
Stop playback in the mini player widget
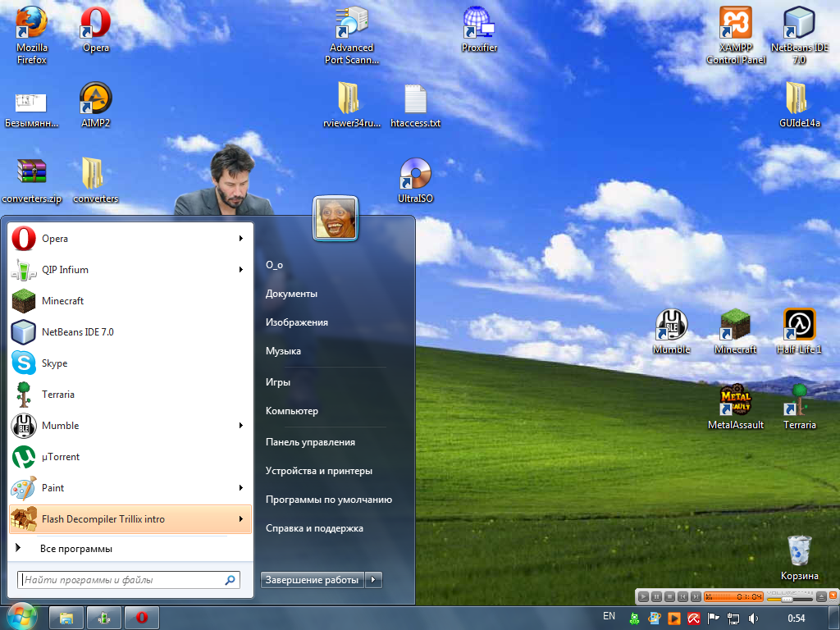point(669,596)
